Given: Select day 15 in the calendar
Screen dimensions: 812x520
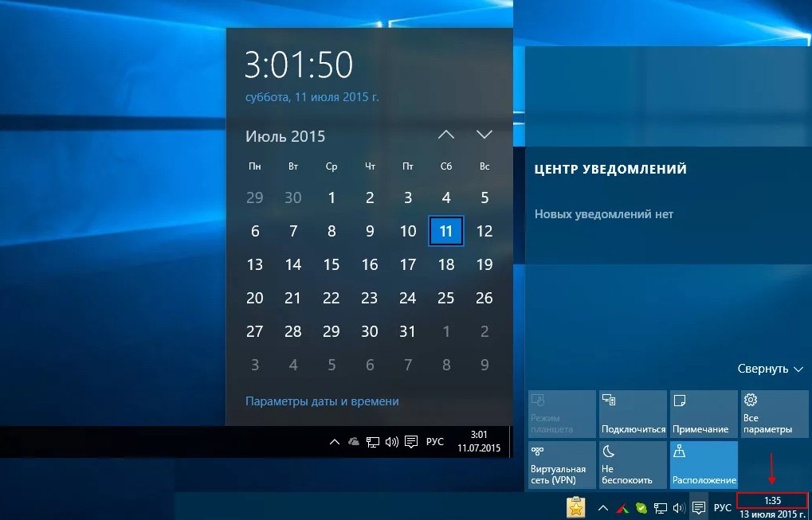Looking at the screenshot, I should click(331, 265).
